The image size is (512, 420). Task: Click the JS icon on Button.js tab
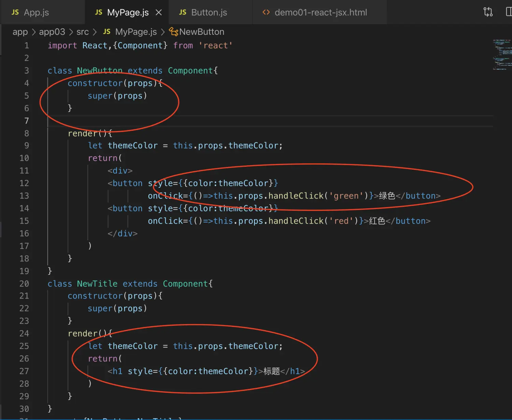pos(183,12)
